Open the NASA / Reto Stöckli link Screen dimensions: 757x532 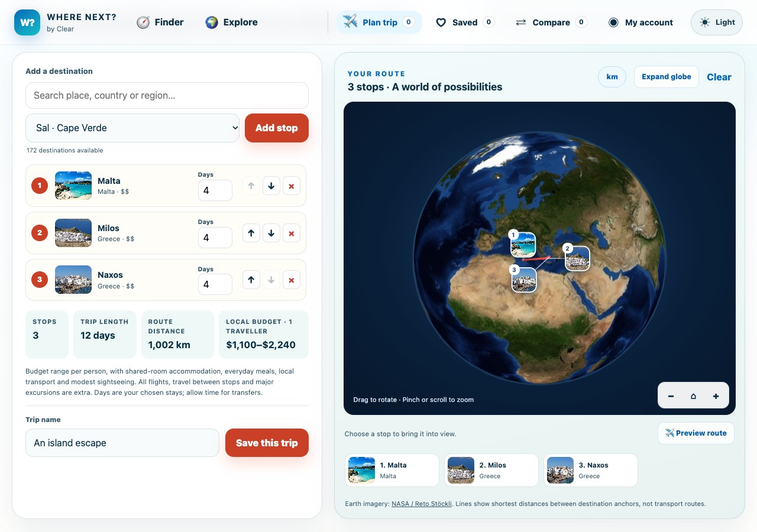point(422,504)
